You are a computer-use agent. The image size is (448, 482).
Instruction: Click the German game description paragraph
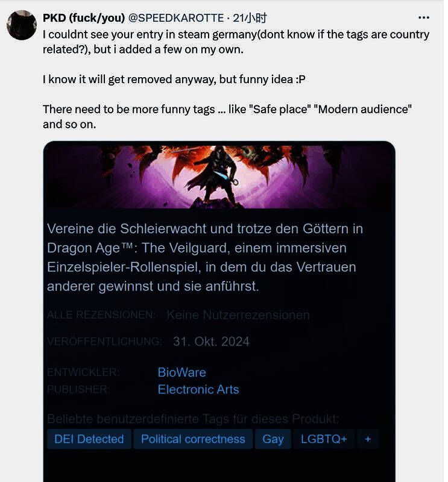(x=205, y=257)
